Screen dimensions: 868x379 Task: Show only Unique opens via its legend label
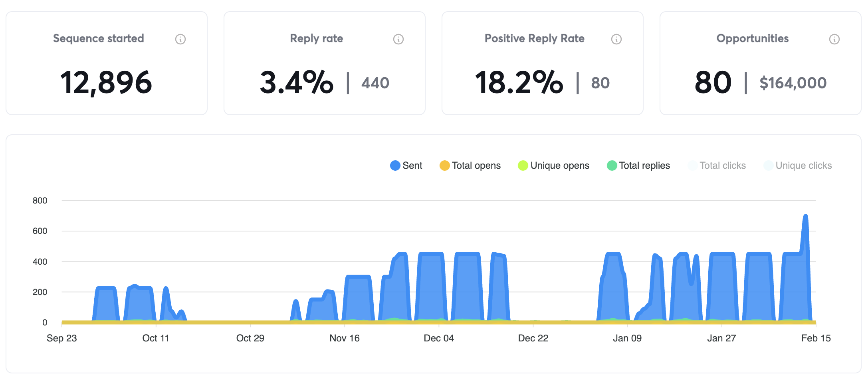pos(560,165)
